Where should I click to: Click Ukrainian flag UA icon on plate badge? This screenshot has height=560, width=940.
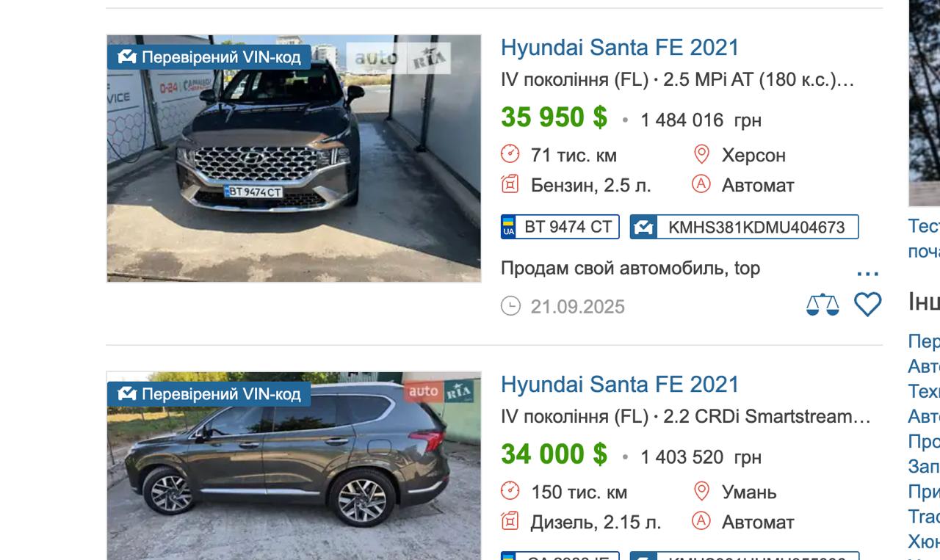click(x=508, y=227)
